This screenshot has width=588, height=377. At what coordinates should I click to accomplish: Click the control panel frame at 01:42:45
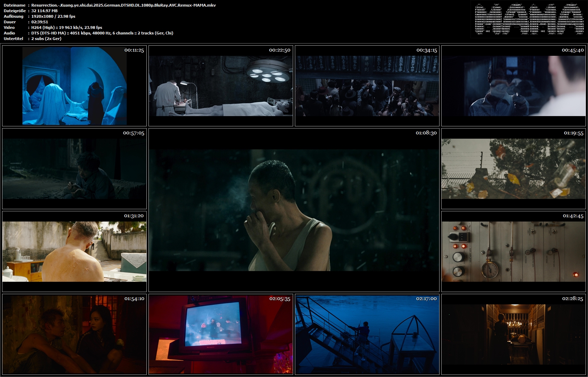tap(513, 251)
